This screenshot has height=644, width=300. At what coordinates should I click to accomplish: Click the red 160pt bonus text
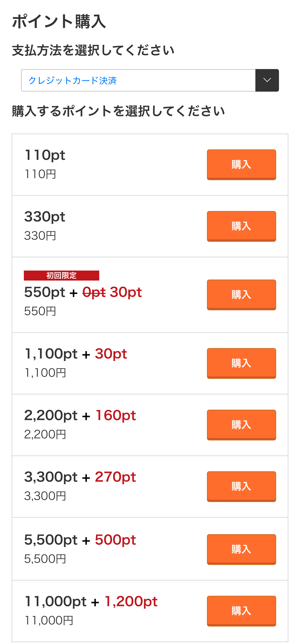[x=116, y=416]
